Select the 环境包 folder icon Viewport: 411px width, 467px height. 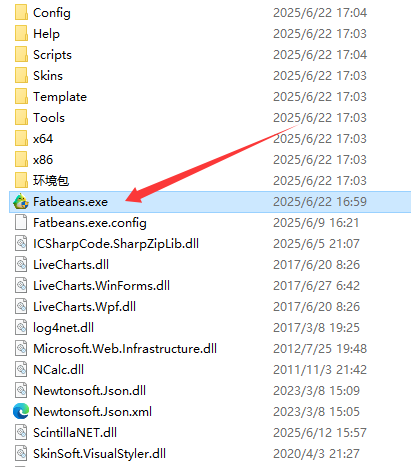click(21, 180)
